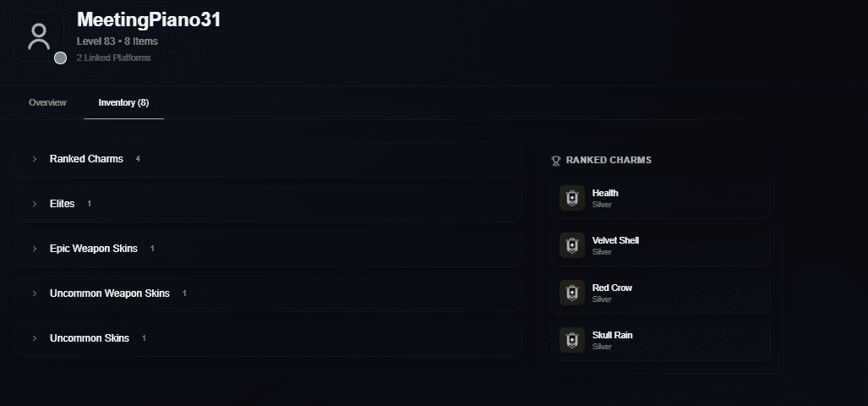Open the Uncommon Skins inventory row
The height and width of the screenshot is (406, 868).
(267, 338)
